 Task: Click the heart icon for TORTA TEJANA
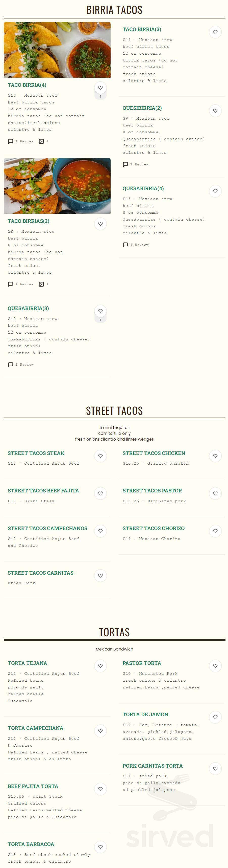tap(100, 665)
